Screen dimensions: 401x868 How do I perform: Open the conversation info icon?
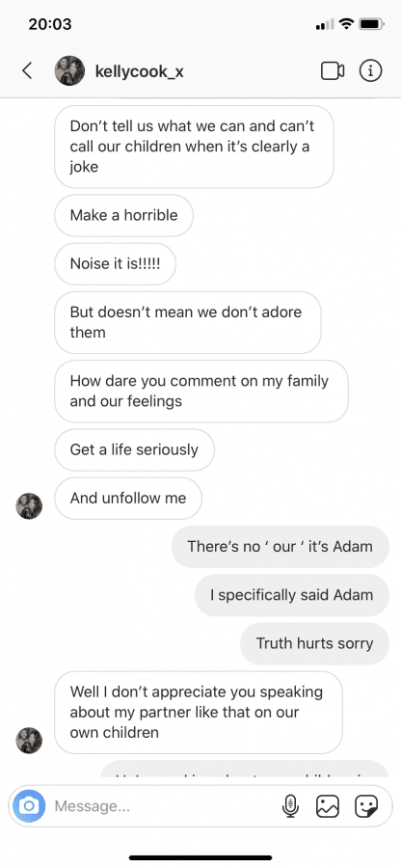pos(370,70)
